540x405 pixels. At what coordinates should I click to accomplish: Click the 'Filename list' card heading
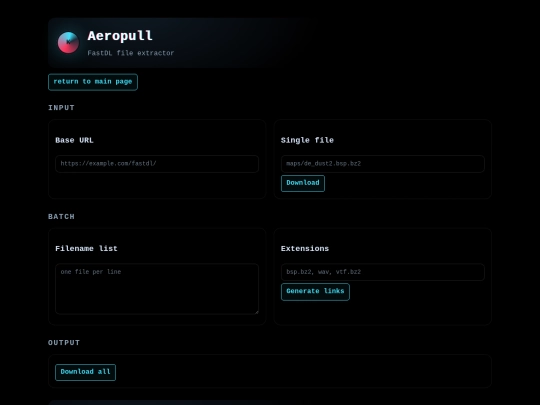coord(86,249)
